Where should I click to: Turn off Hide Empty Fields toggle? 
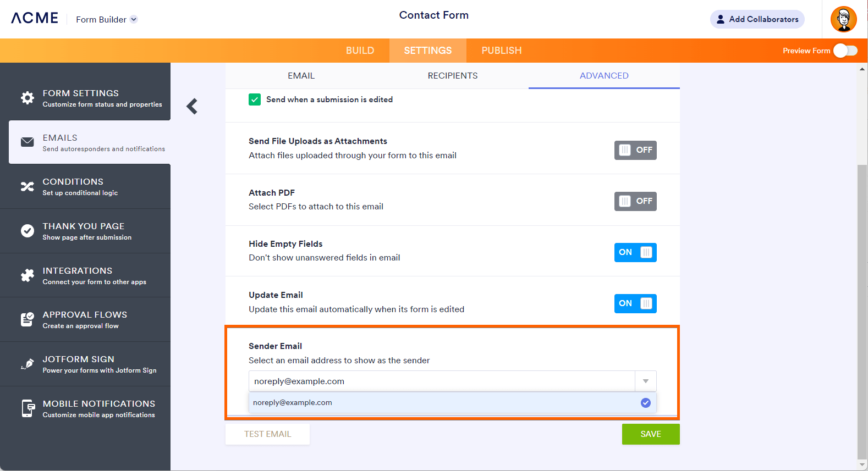click(x=635, y=252)
